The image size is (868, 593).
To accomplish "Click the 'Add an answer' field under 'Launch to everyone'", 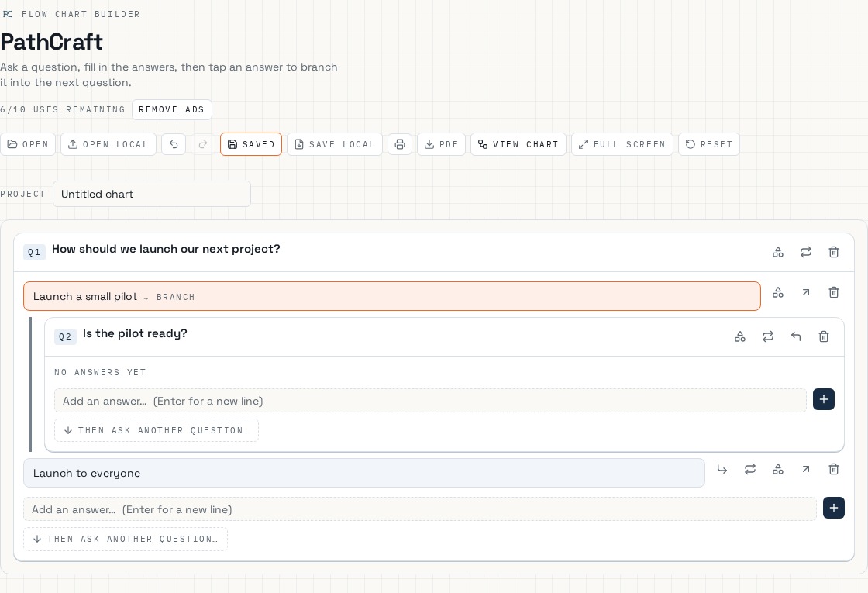I will [x=419, y=509].
